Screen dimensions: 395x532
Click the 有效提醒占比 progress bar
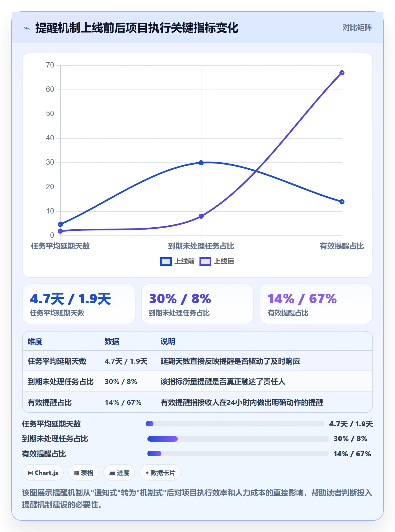point(238,453)
